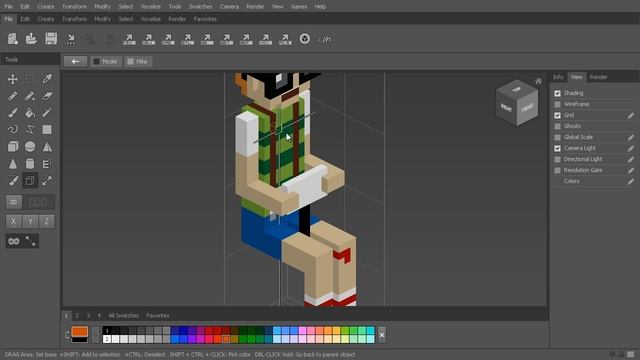The width and height of the screenshot is (640, 360).
Task: Toggle the line segment mode button
Action: [x=31, y=241]
